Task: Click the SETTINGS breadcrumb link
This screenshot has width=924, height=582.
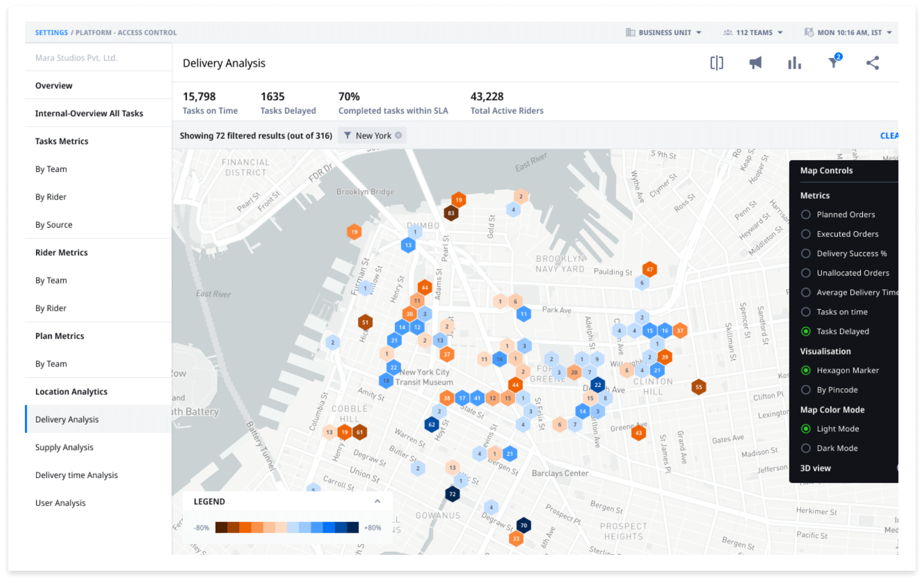Action: coord(52,32)
